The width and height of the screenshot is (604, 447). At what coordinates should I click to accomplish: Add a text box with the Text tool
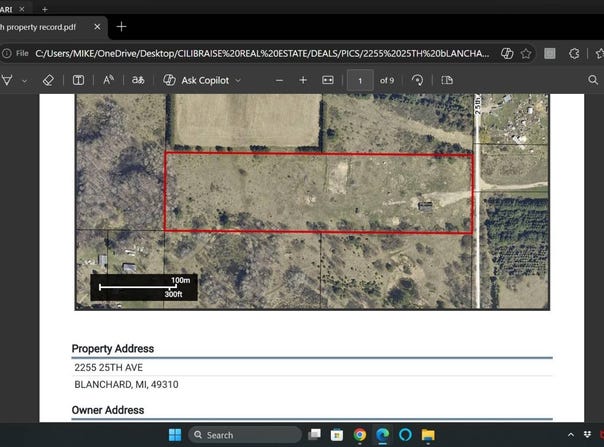[79, 80]
